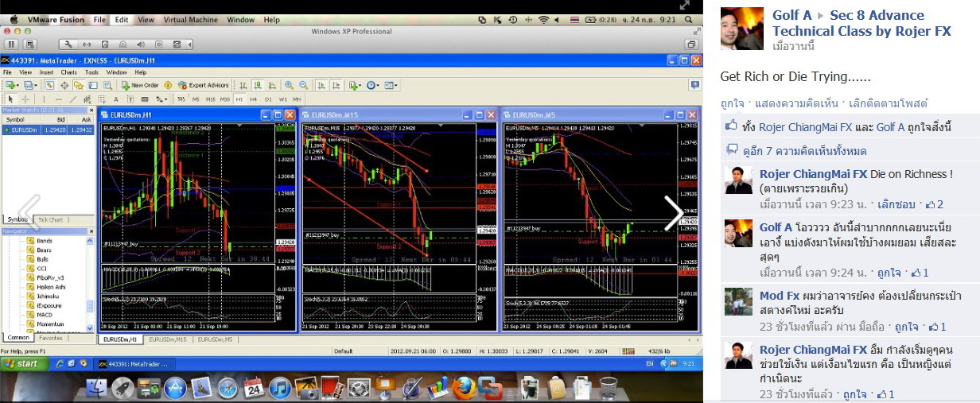Open the Tick Chart tab in Market Watch
Viewport: 980px width, 403px height.
click(x=50, y=219)
